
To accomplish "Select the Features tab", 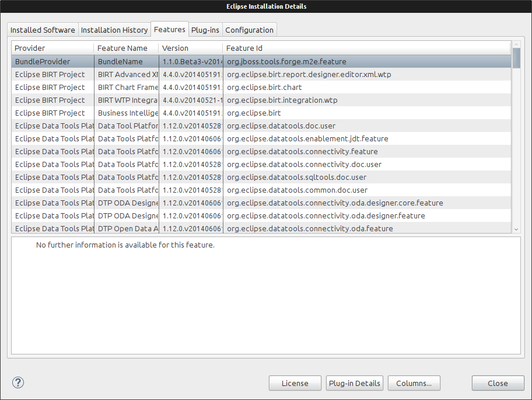I will click(170, 29).
